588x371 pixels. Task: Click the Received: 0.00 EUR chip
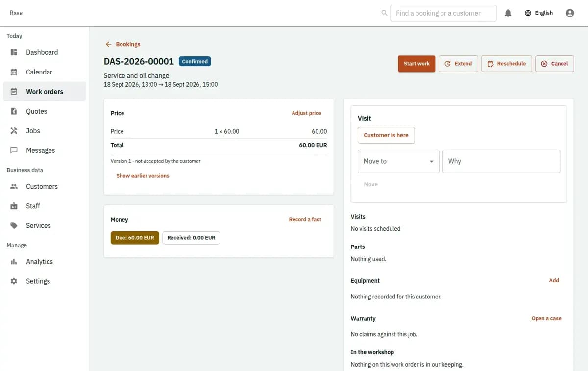[x=191, y=238]
